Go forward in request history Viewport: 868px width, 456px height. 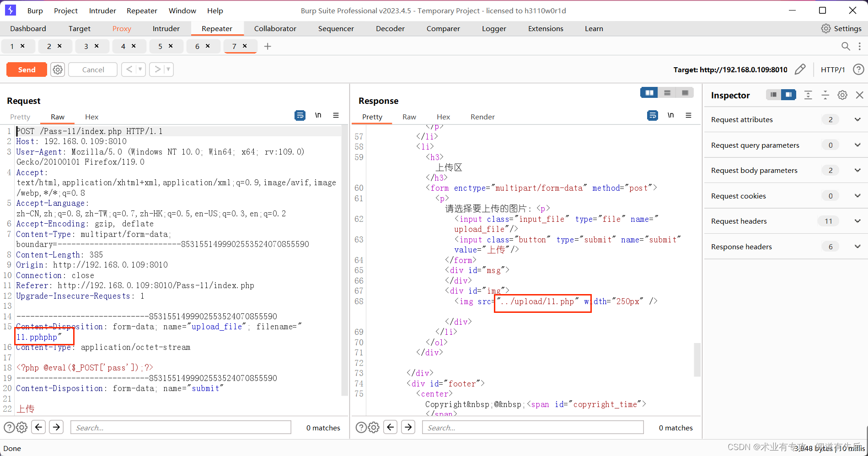(158, 70)
